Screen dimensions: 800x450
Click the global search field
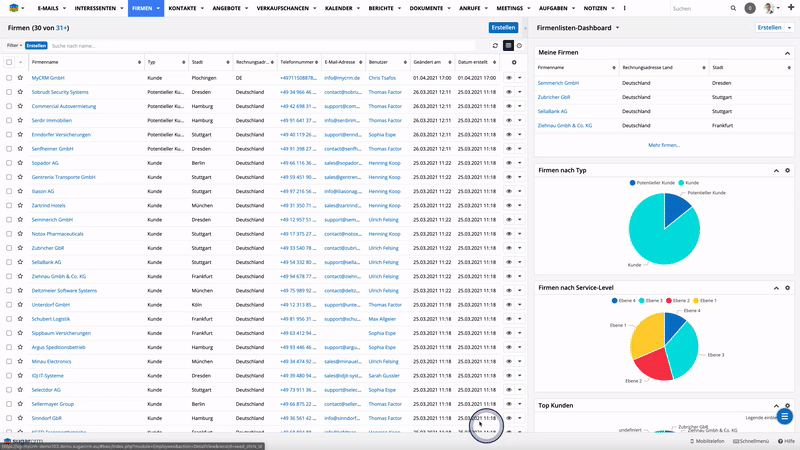click(x=700, y=8)
